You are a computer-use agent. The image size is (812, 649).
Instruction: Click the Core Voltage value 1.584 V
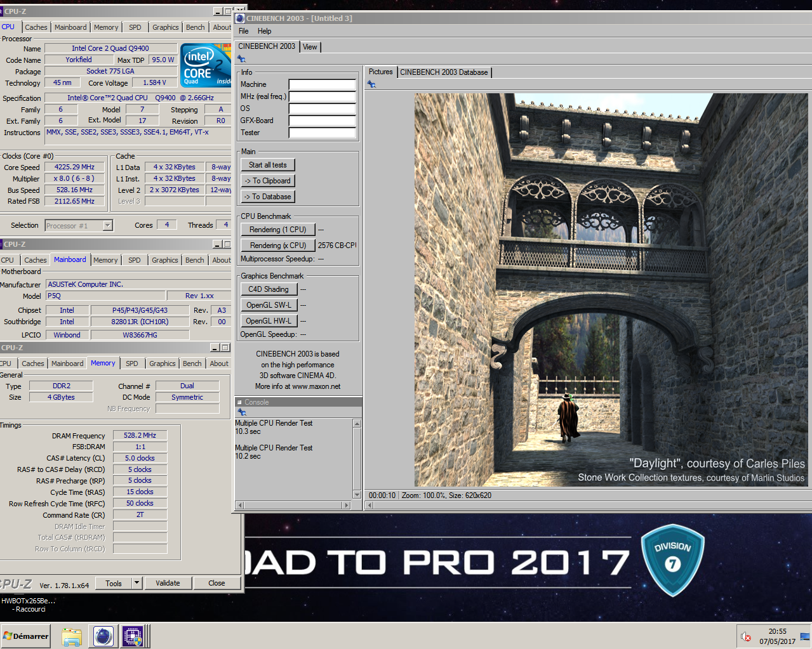point(154,82)
